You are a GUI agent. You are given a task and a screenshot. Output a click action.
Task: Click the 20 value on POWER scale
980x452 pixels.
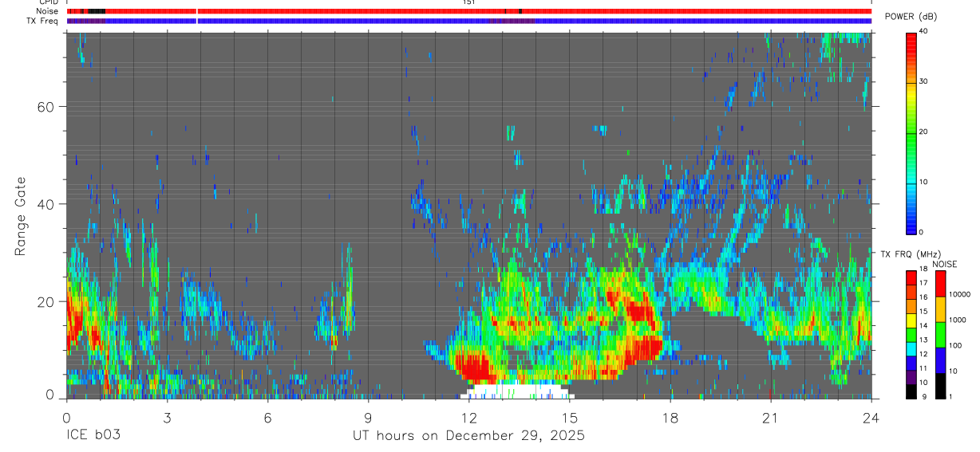[923, 132]
